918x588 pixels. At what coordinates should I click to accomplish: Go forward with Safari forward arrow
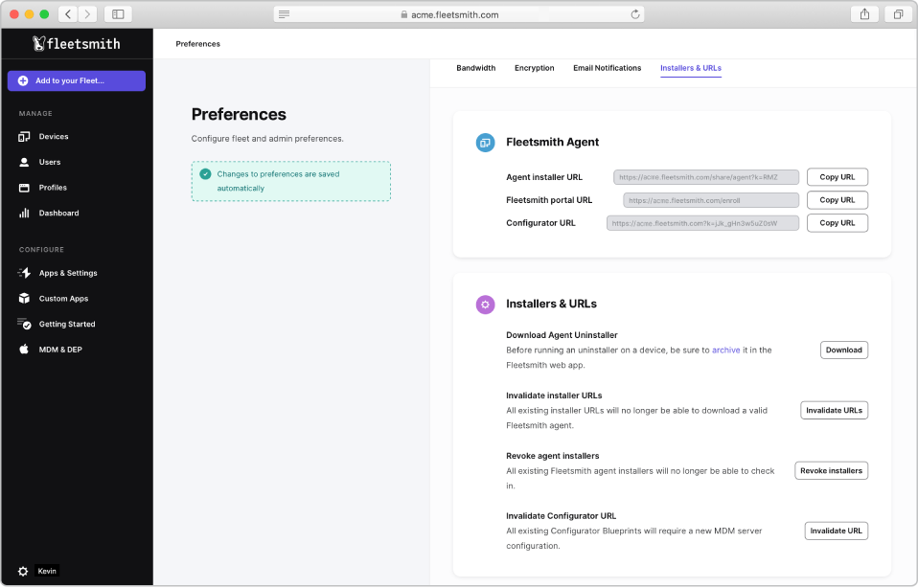click(x=87, y=14)
